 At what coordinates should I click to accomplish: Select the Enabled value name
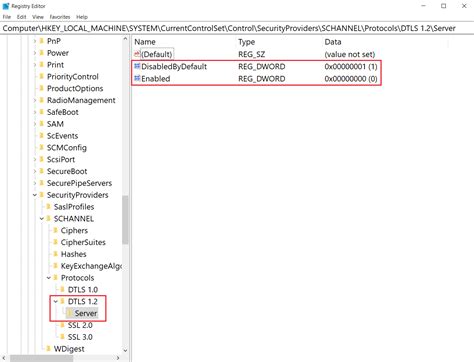pos(156,79)
